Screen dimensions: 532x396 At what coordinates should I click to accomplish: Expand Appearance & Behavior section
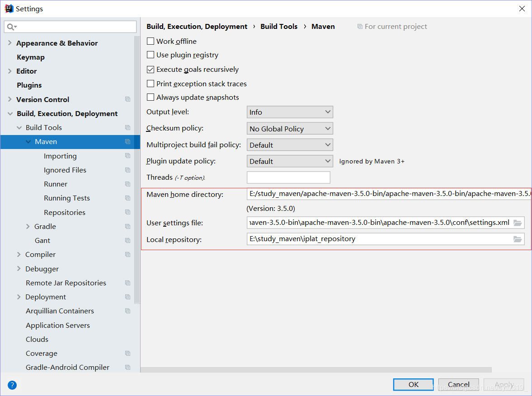(x=10, y=43)
